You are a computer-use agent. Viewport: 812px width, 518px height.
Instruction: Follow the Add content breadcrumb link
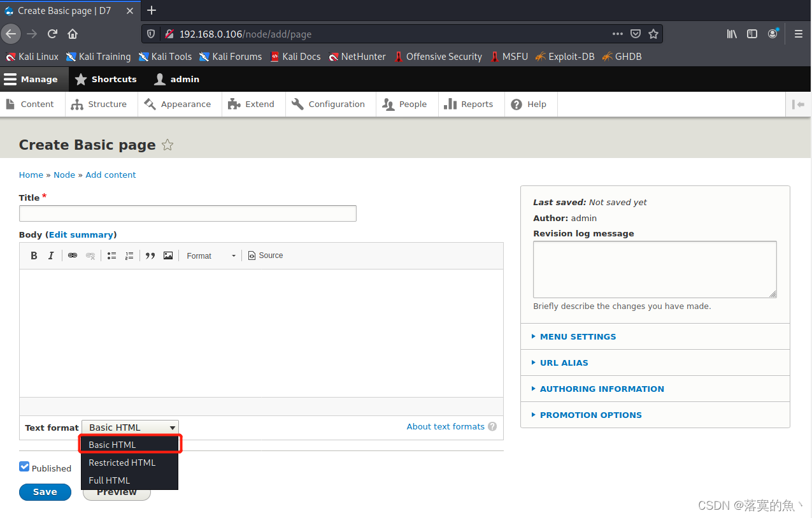coord(111,175)
